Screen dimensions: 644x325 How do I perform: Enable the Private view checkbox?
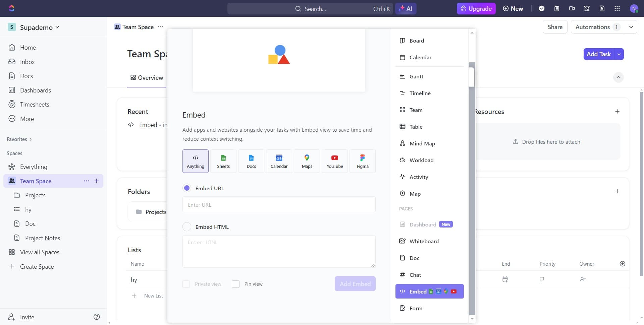pyautogui.click(x=186, y=284)
